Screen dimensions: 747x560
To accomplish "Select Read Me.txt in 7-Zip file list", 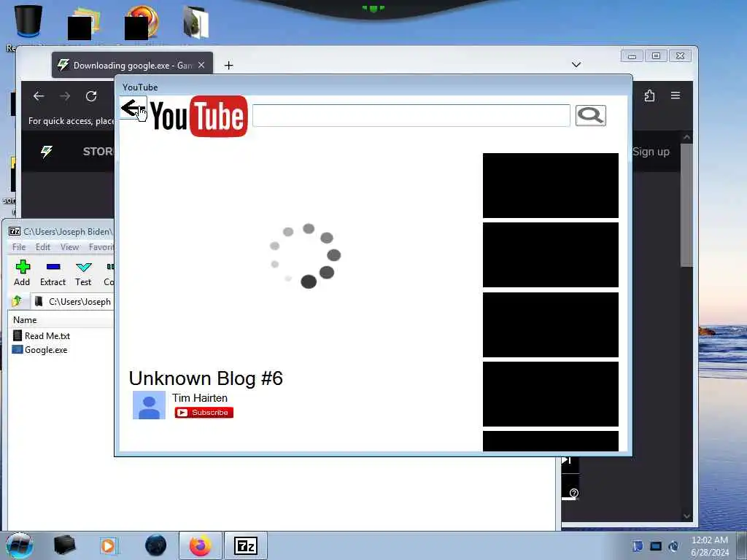I will (42, 335).
